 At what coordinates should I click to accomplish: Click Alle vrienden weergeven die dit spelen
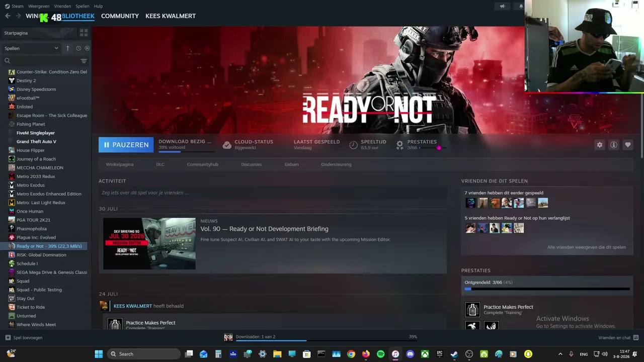click(587, 247)
